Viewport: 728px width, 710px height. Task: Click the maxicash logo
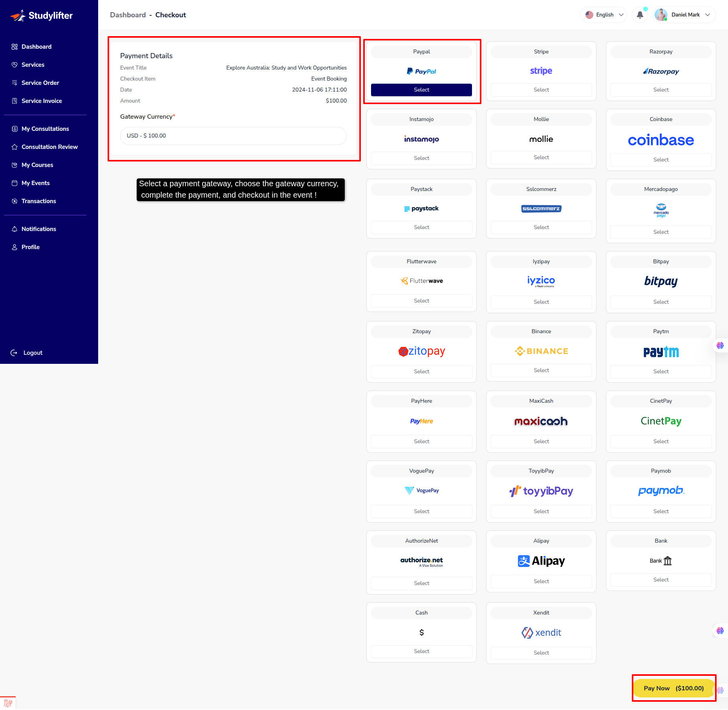(541, 422)
